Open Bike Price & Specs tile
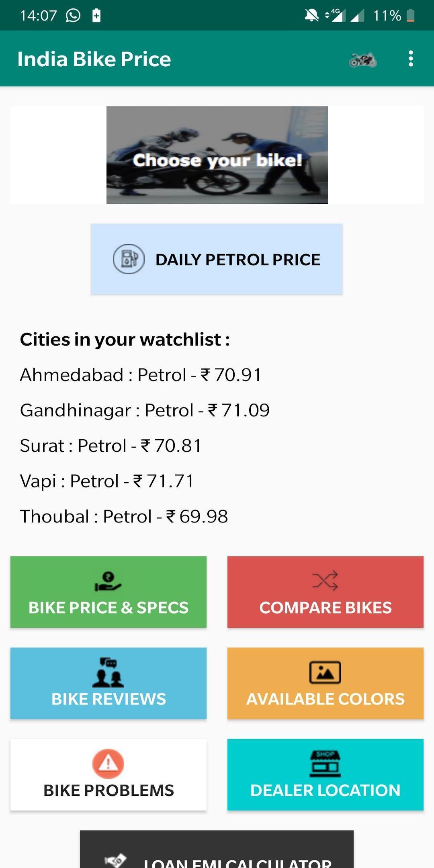This screenshot has width=434, height=868. coord(108,592)
